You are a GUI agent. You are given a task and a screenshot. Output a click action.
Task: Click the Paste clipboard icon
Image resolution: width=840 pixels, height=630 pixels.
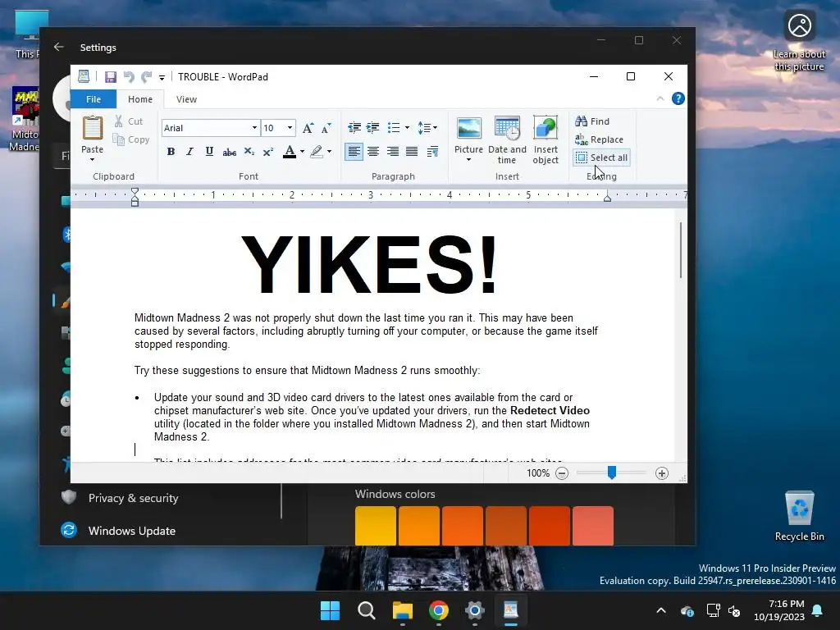tap(92, 129)
